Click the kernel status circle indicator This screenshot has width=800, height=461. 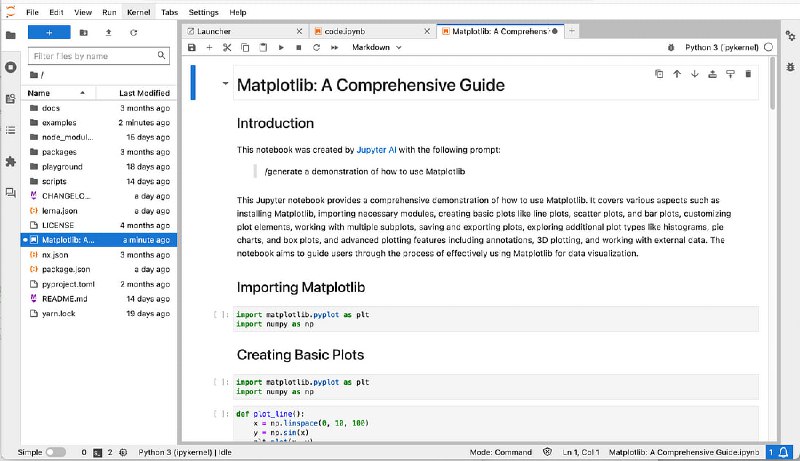tap(768, 47)
